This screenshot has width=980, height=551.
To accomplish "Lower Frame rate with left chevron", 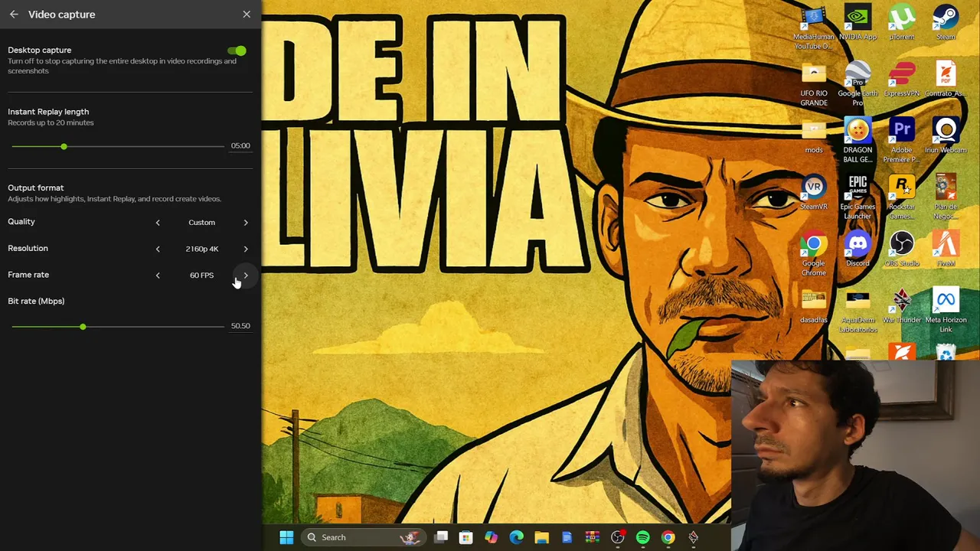I will pyautogui.click(x=158, y=275).
